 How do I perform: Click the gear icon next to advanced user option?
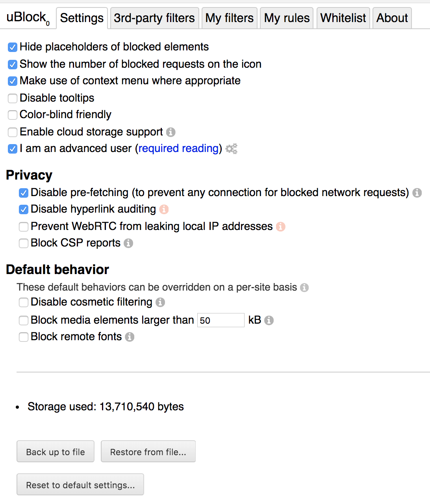pyautogui.click(x=231, y=148)
